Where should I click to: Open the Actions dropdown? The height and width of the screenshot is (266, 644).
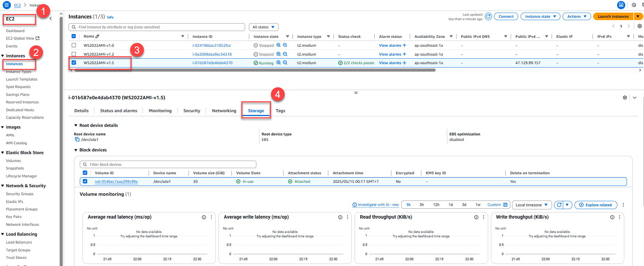577,16
